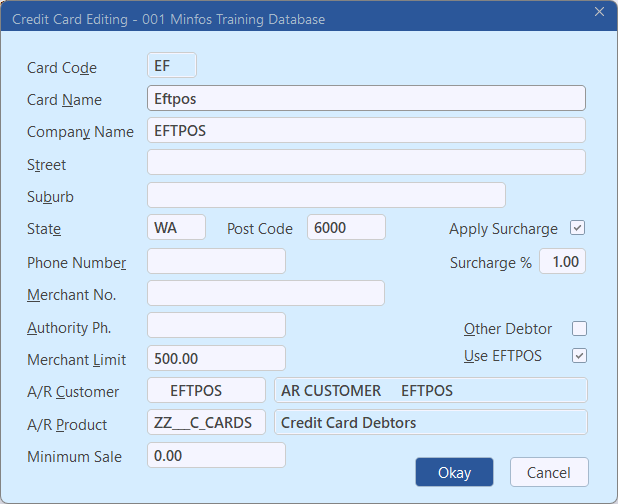Click the Cancel button

pyautogui.click(x=549, y=472)
